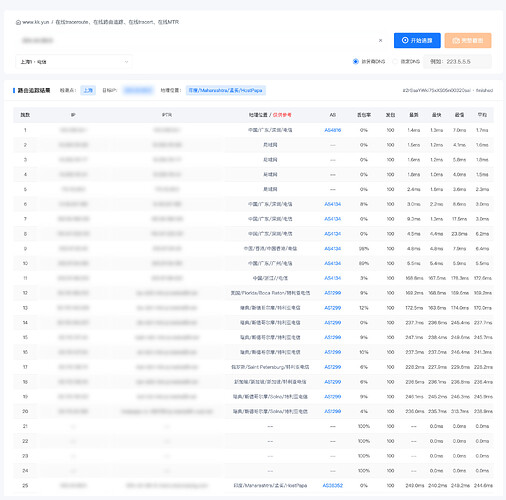Click the IP column header

click(x=73, y=115)
